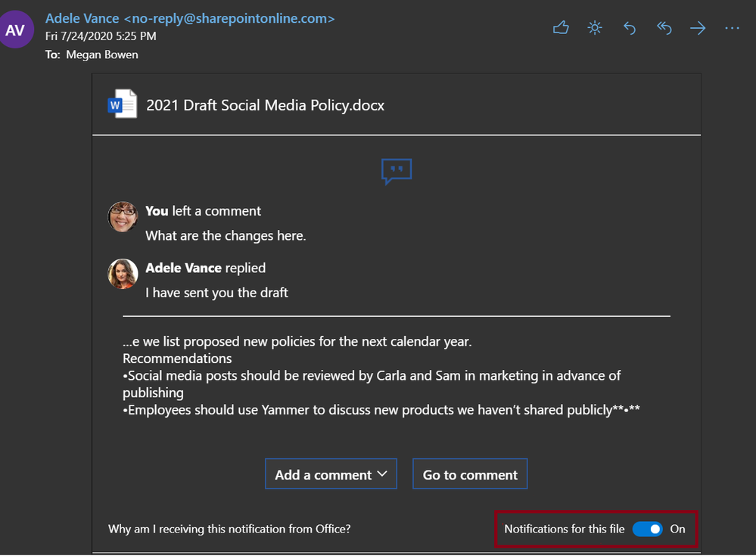The height and width of the screenshot is (559, 756).
Task: Open 2021 Draft Social Media Policy.docx title
Action: click(265, 105)
